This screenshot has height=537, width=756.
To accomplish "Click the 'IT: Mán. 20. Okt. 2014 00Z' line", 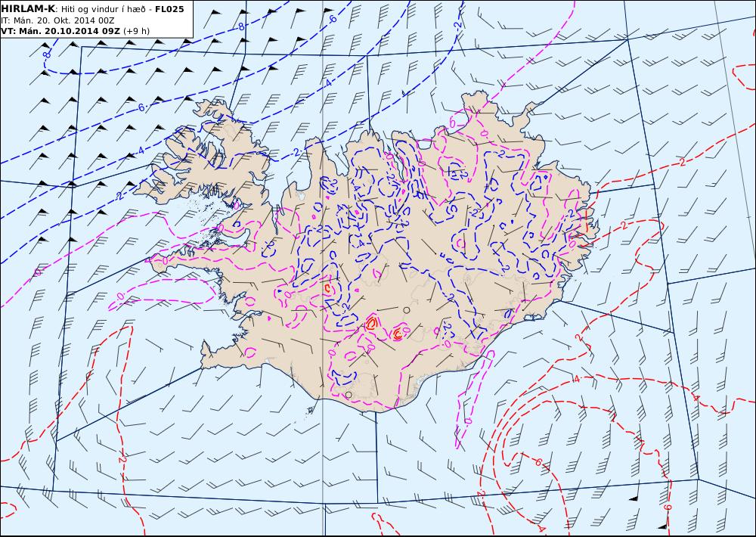I will tap(57, 20).
